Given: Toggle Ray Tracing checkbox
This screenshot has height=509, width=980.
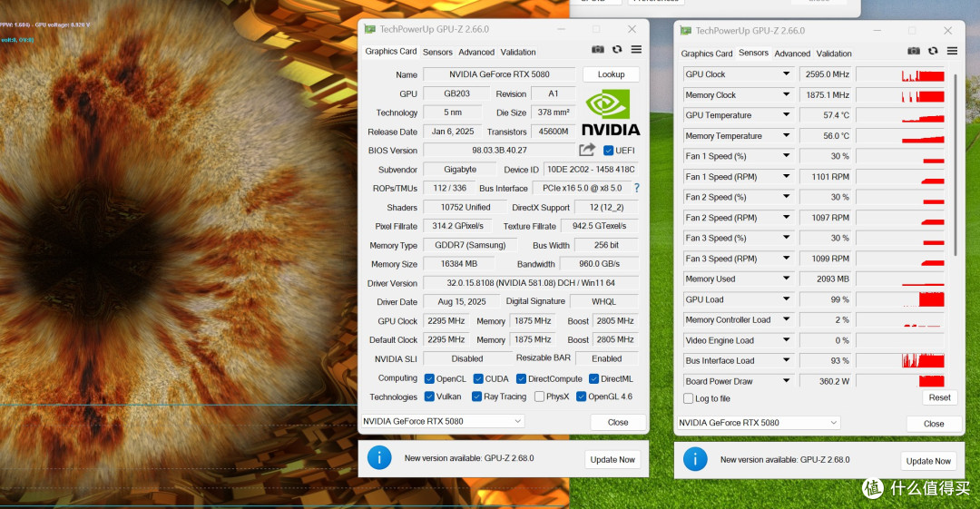Looking at the screenshot, I should [477, 396].
